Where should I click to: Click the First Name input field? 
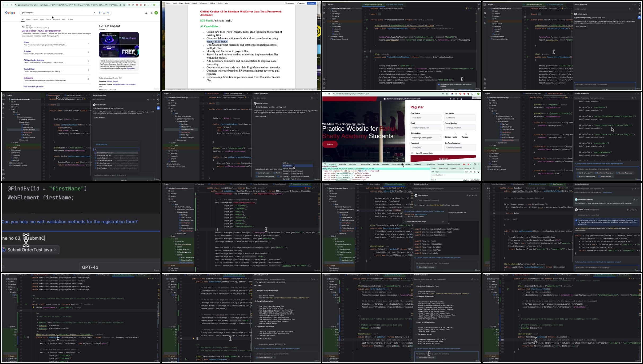[426, 118]
